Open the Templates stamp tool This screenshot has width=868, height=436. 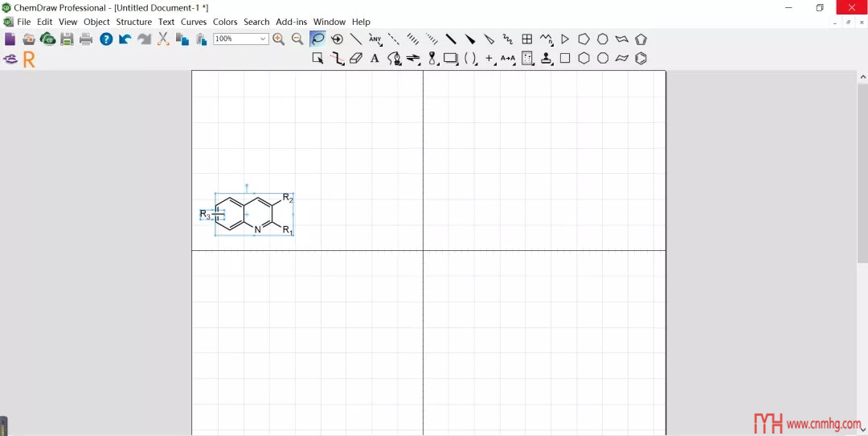click(x=547, y=58)
